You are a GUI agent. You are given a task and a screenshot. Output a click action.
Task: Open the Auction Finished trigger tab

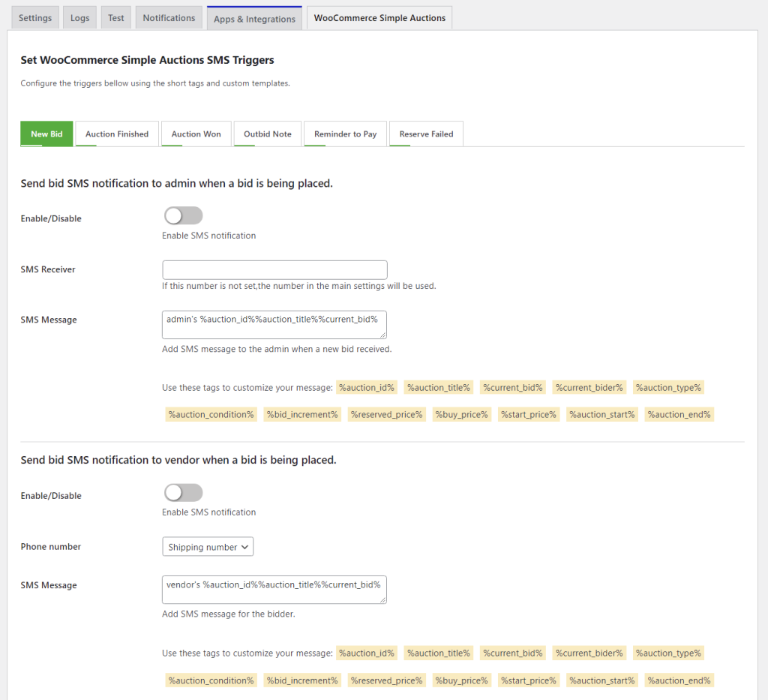click(117, 134)
